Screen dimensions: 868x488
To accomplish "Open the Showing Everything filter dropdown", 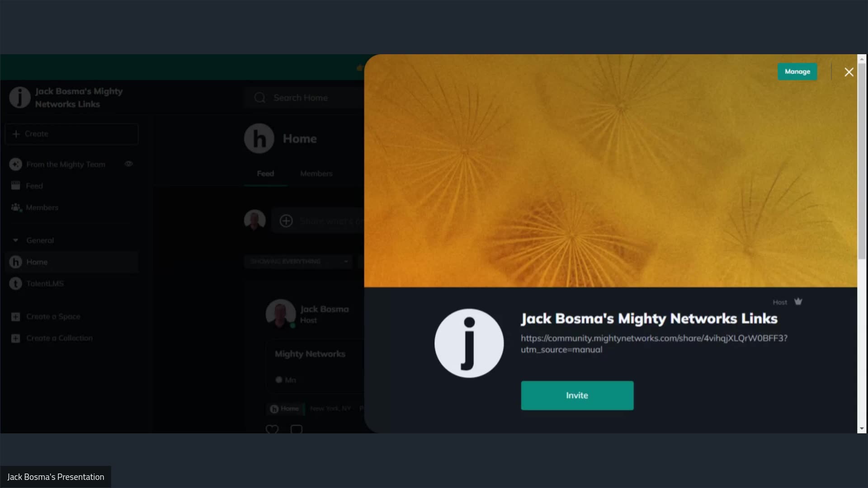I will (298, 262).
